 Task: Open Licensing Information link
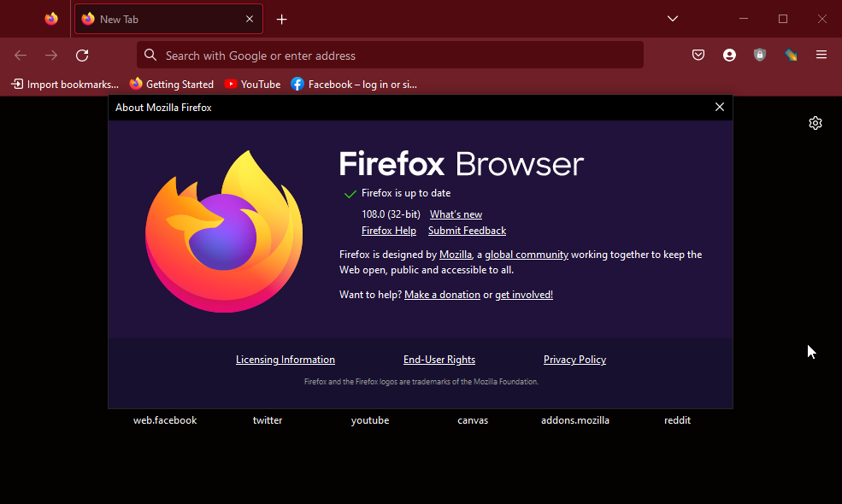(286, 360)
